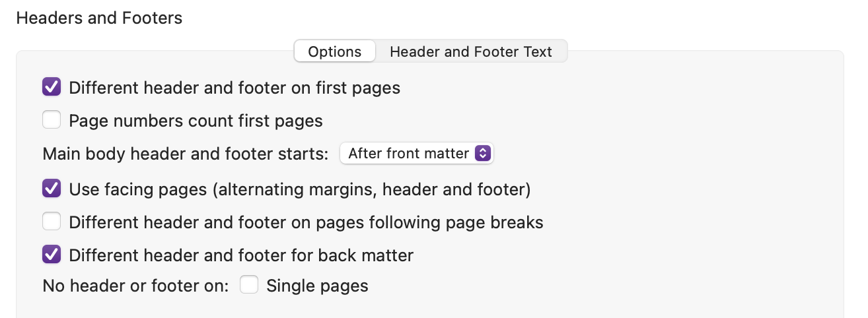This screenshot has width=868, height=318.
Task: Click the 'No header or footer on' label
Action: point(135,286)
